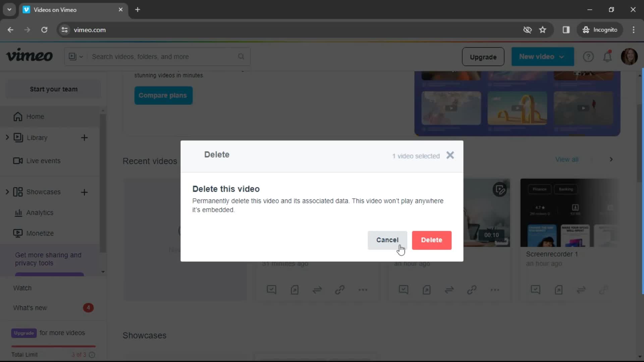Open notifications bell icon
644x362 pixels.
[x=608, y=57]
